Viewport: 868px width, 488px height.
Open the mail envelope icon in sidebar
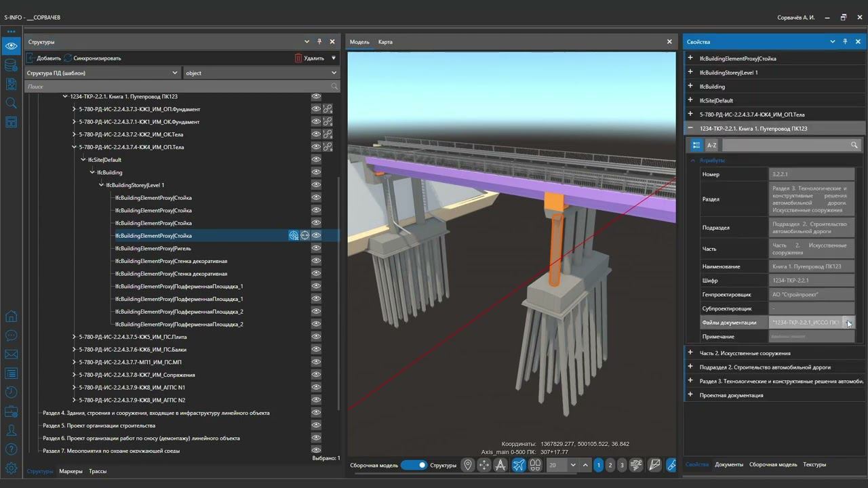click(x=11, y=354)
